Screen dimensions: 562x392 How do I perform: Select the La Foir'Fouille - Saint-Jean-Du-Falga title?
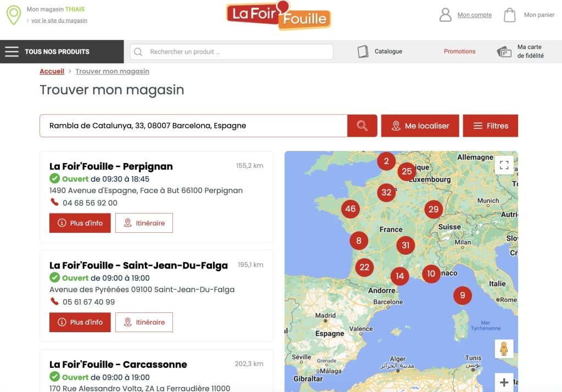pos(139,265)
